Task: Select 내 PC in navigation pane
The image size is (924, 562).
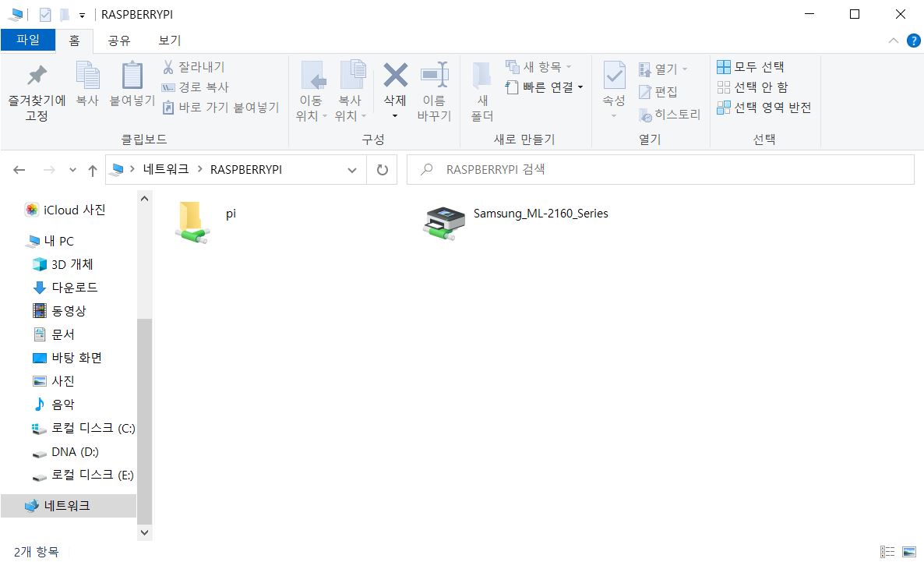Action: coord(51,241)
